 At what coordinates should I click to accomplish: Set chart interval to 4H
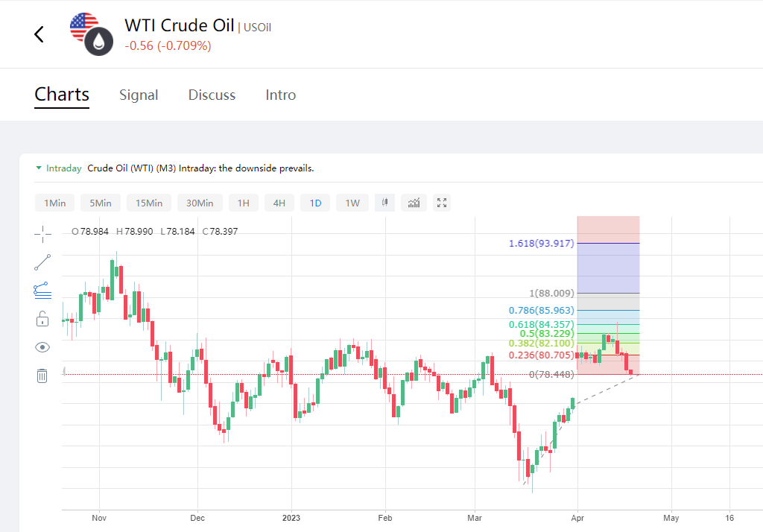(279, 203)
